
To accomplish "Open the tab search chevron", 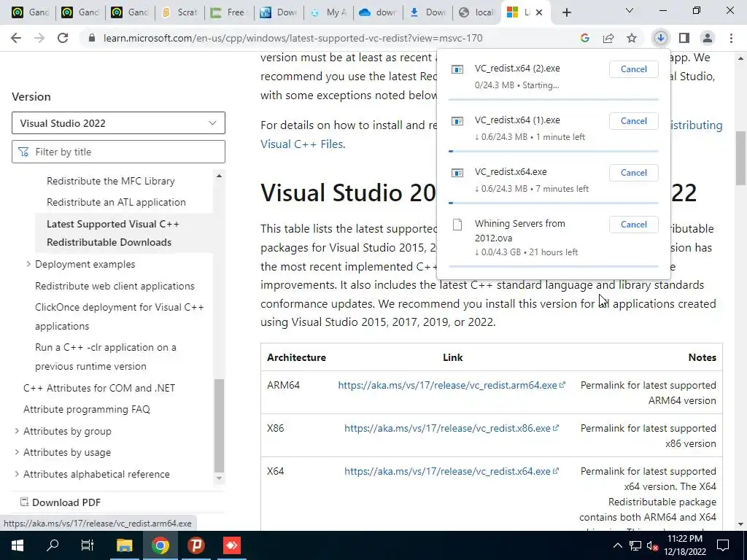I will [x=630, y=10].
